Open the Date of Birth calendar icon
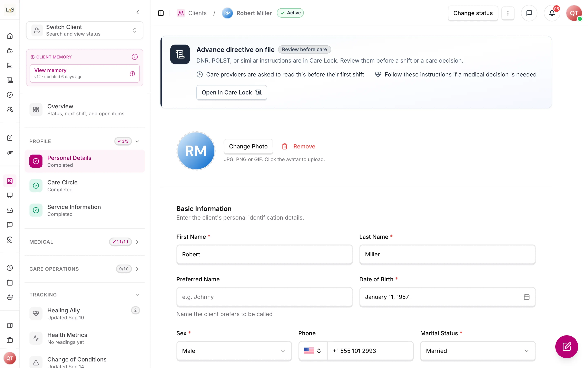This screenshot has height=368, width=588. tap(527, 297)
